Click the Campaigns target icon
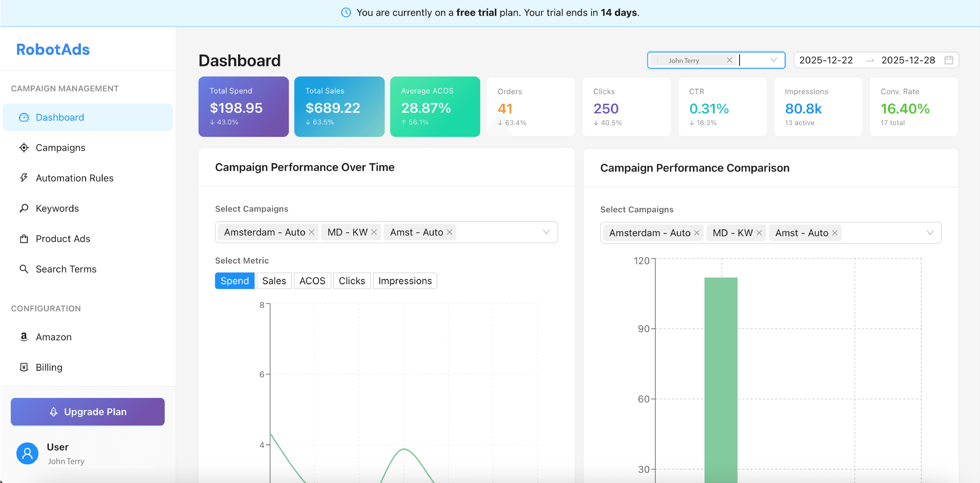Screen dimensions: 980x483 click(24, 147)
